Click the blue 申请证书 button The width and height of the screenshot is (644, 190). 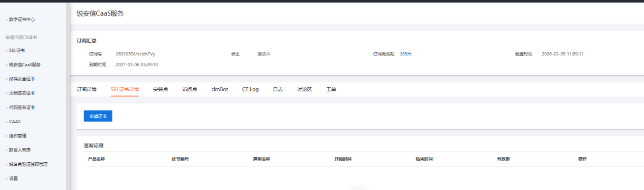coord(98,116)
